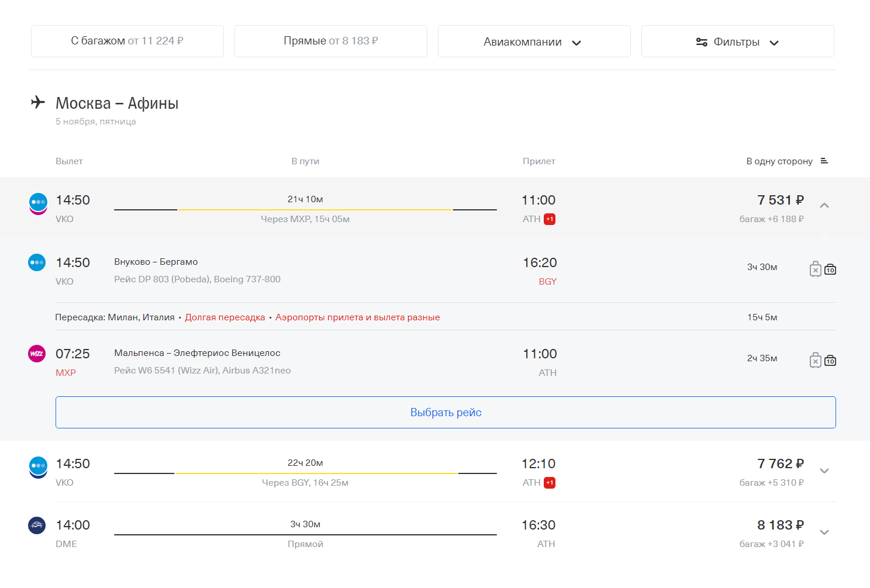Viewport: 870px width, 588px height.
Task: Click the 15ч 5м transfer duration
Action: click(x=762, y=317)
